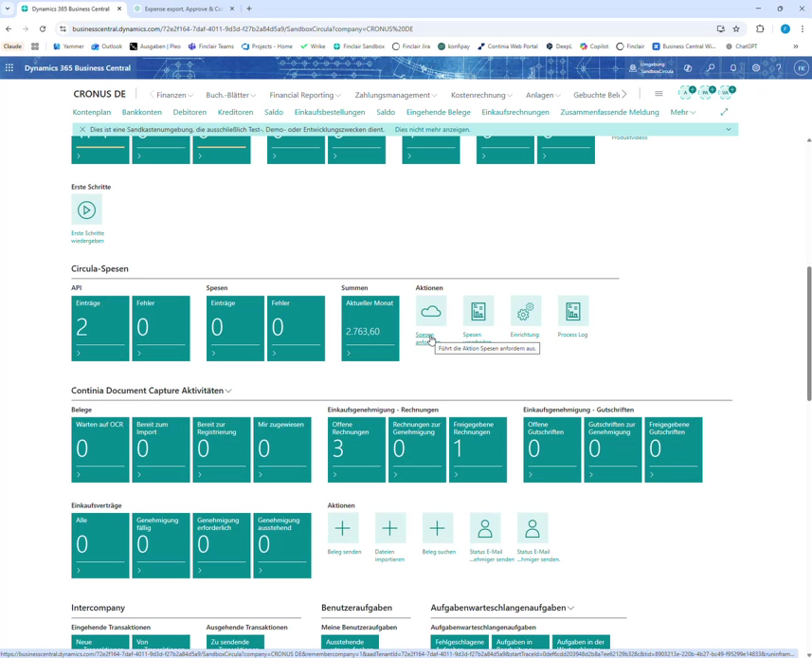The image size is (812, 658).
Task: Click the search magnifier in Business Central header
Action: [x=711, y=68]
